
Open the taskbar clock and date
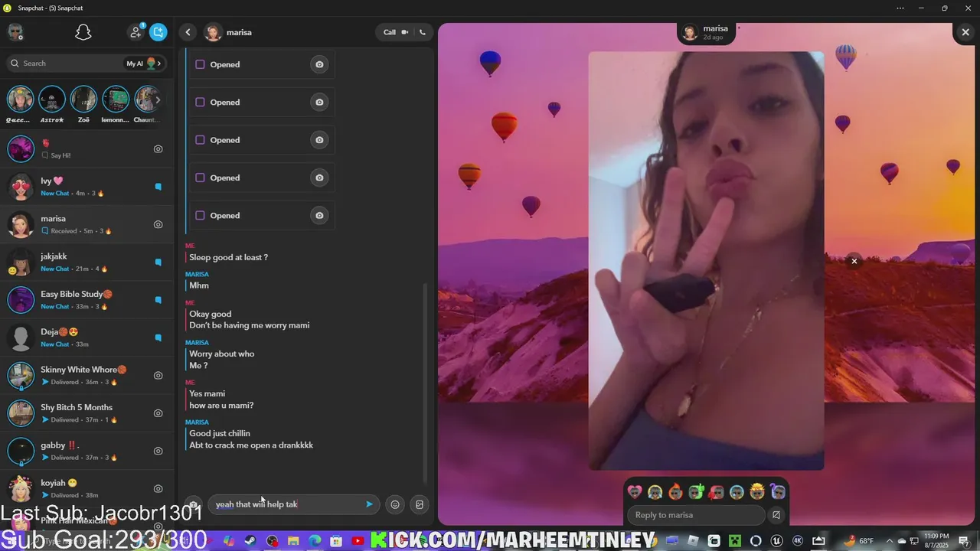tap(938, 541)
